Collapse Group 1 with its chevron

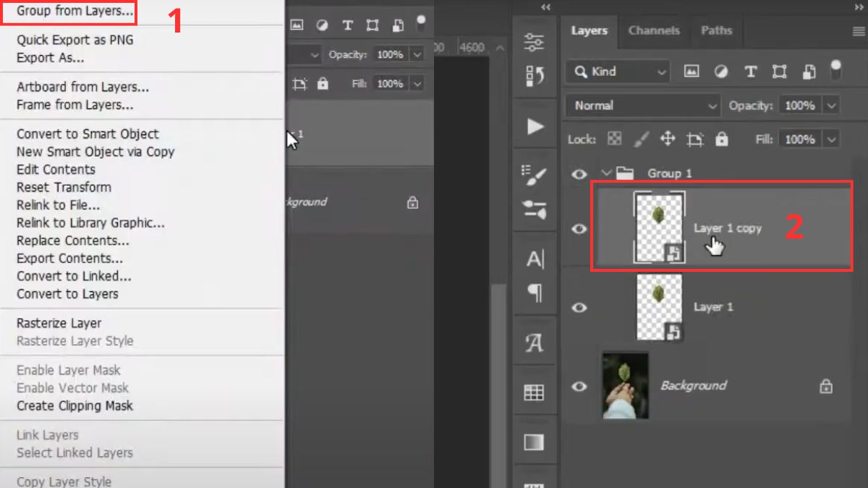606,174
